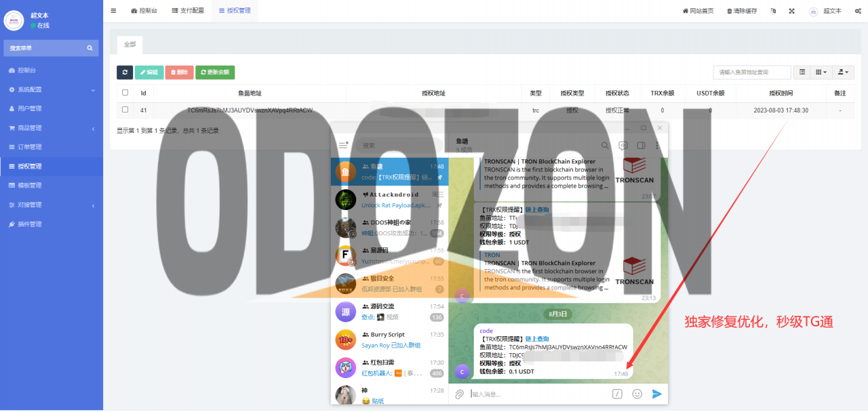Open the Burry Script group chat
The height and width of the screenshot is (412, 868).
pos(390,339)
